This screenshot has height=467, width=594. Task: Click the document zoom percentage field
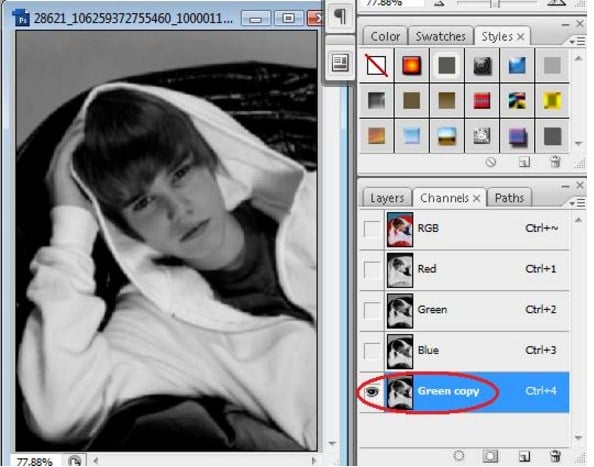(34, 462)
